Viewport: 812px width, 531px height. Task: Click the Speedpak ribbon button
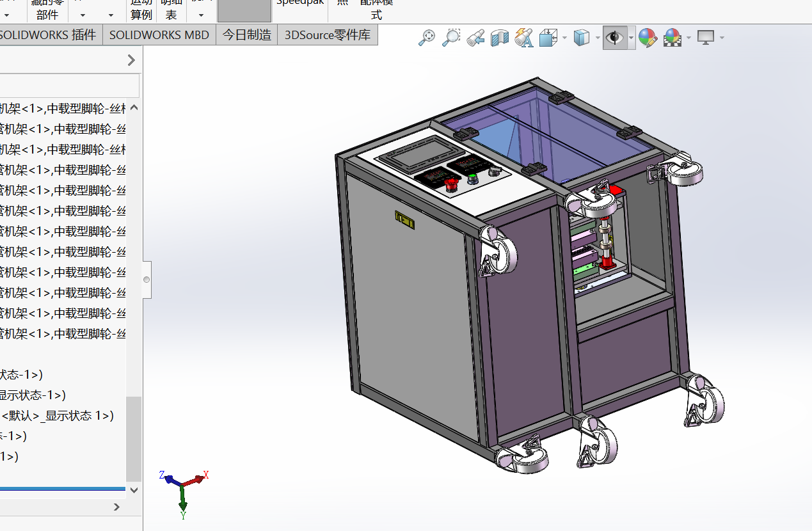(300, 3)
